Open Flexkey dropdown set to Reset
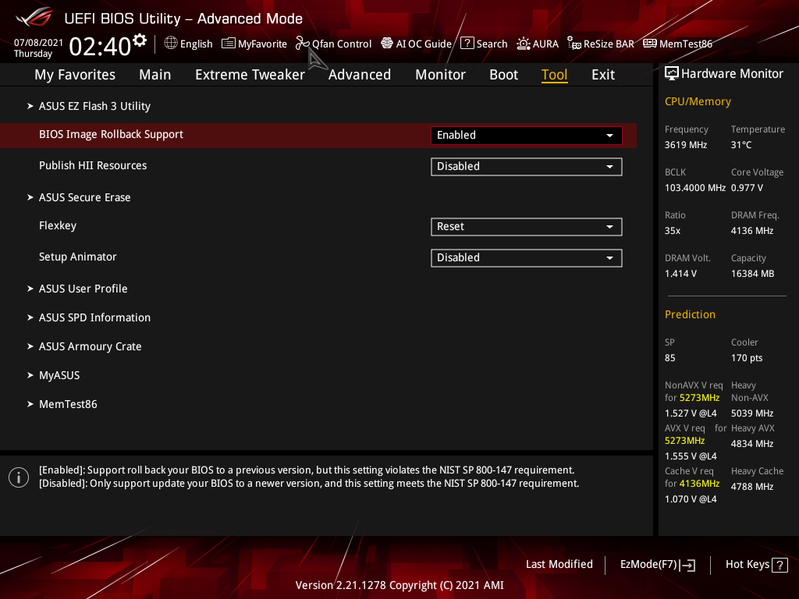The image size is (799, 599). point(526,227)
